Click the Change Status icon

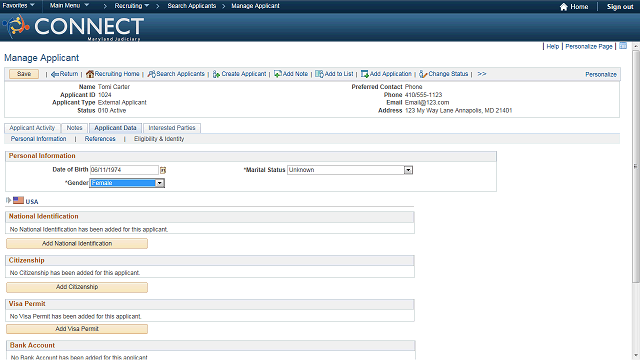pos(423,74)
